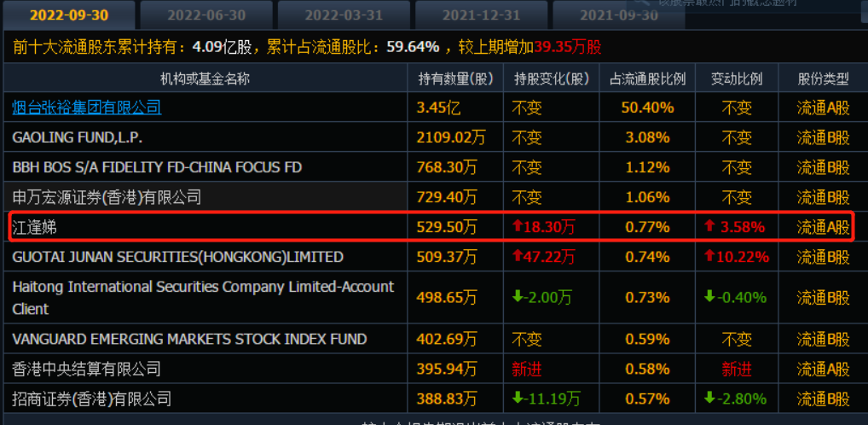Click the 0.59% share ratio
The image size is (868, 425).
click(648, 339)
